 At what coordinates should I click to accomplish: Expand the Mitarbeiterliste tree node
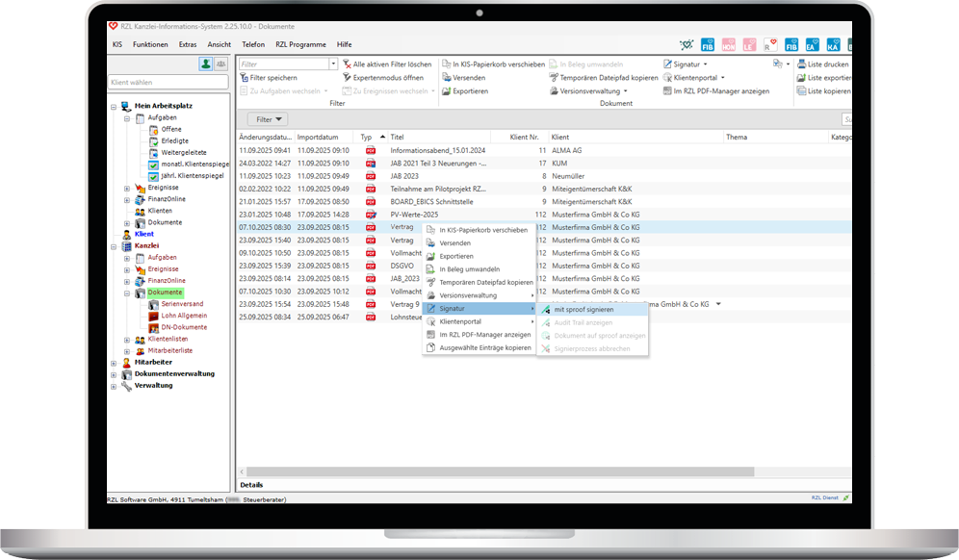click(126, 351)
